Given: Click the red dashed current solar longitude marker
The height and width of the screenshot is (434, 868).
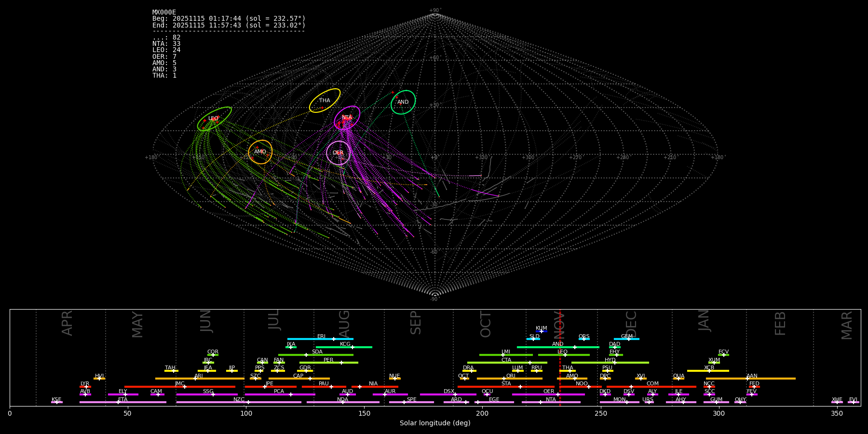Looking at the screenshot, I should (x=560, y=357).
